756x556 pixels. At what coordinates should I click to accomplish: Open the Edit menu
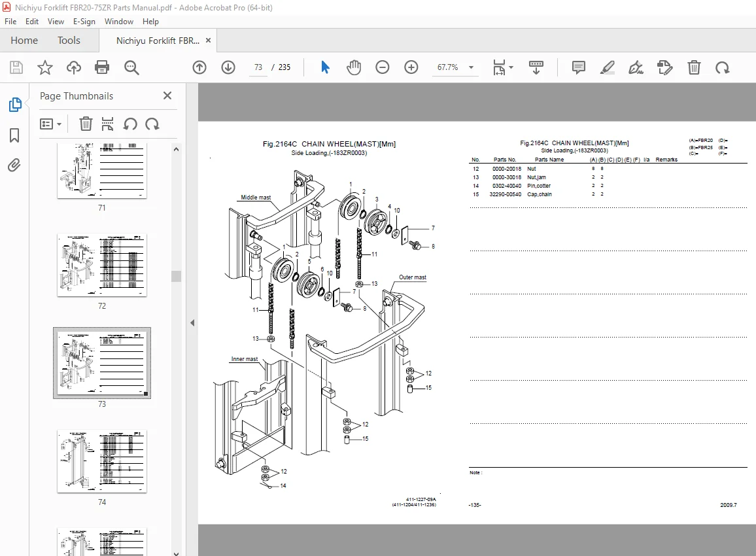point(32,21)
